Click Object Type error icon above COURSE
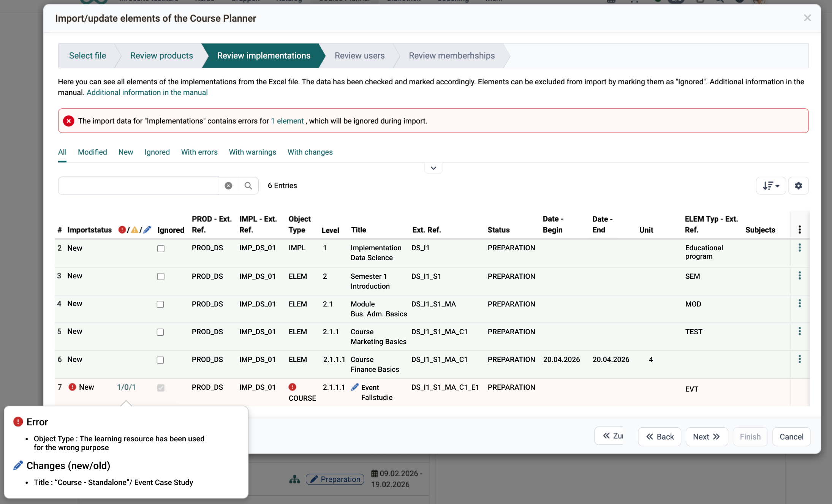Image resolution: width=832 pixels, height=504 pixels. tap(292, 387)
